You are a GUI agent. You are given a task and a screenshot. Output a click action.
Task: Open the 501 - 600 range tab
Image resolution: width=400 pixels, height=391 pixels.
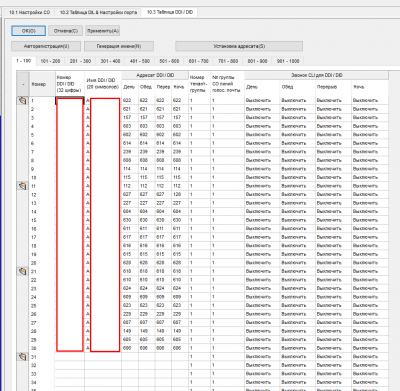click(x=169, y=61)
